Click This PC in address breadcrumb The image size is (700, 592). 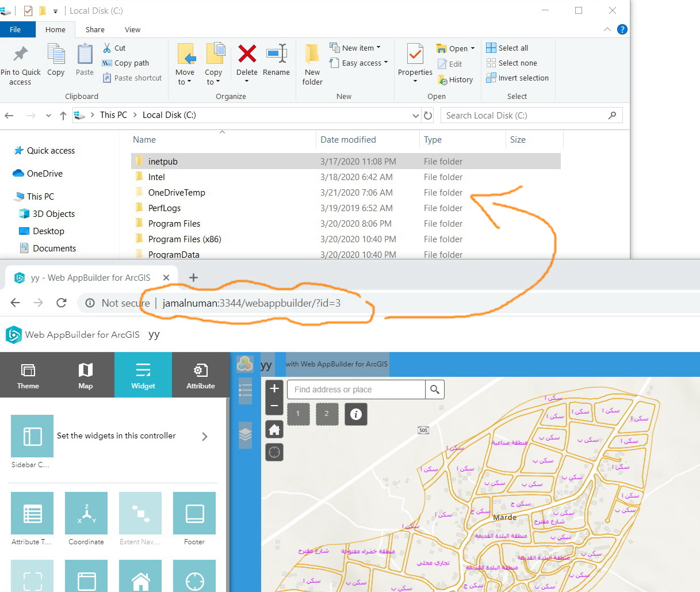pyautogui.click(x=113, y=115)
